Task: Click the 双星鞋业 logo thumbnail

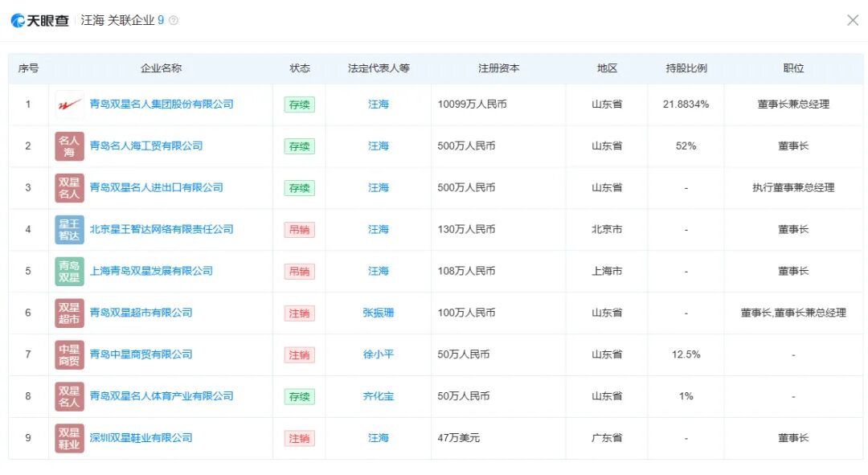Action: click(x=69, y=438)
